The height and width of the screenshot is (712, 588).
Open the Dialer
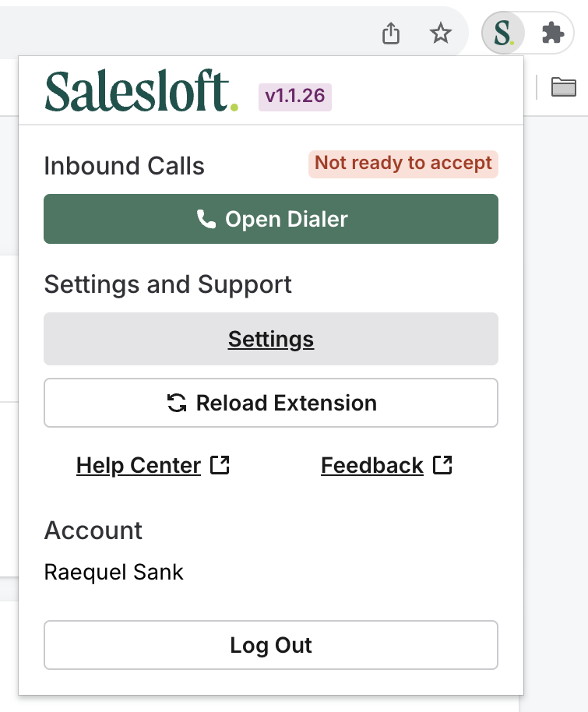tap(271, 219)
